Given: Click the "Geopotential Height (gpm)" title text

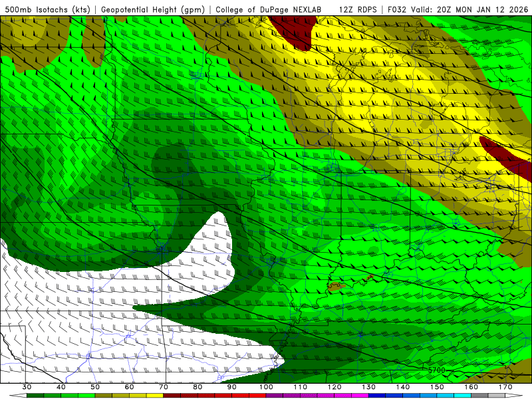Looking at the screenshot, I should (153, 9).
